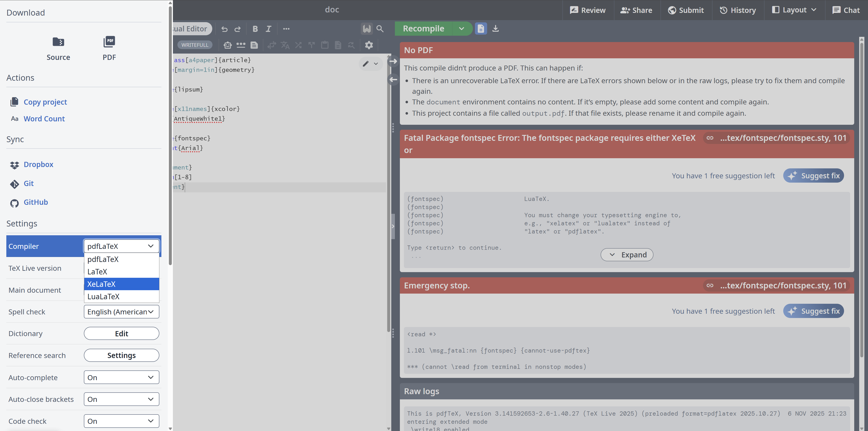Click the first Suggest fix button
The width and height of the screenshot is (868, 431).
pos(814,176)
